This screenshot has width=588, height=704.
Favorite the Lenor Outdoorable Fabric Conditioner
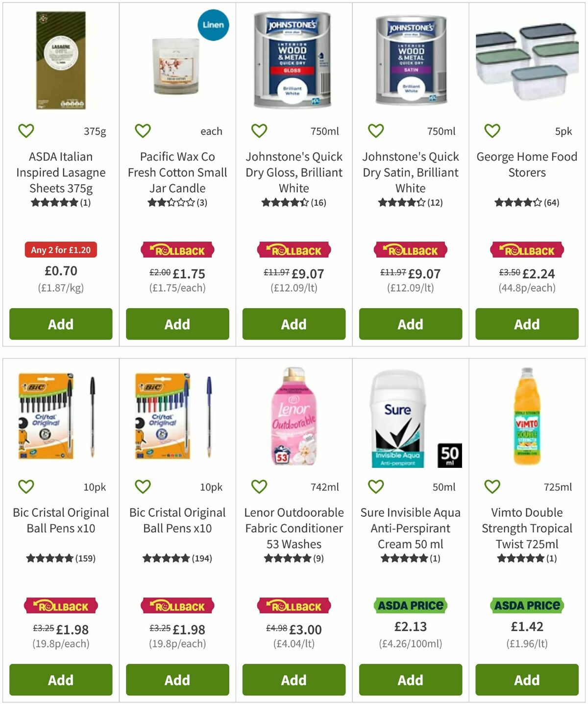coord(259,486)
